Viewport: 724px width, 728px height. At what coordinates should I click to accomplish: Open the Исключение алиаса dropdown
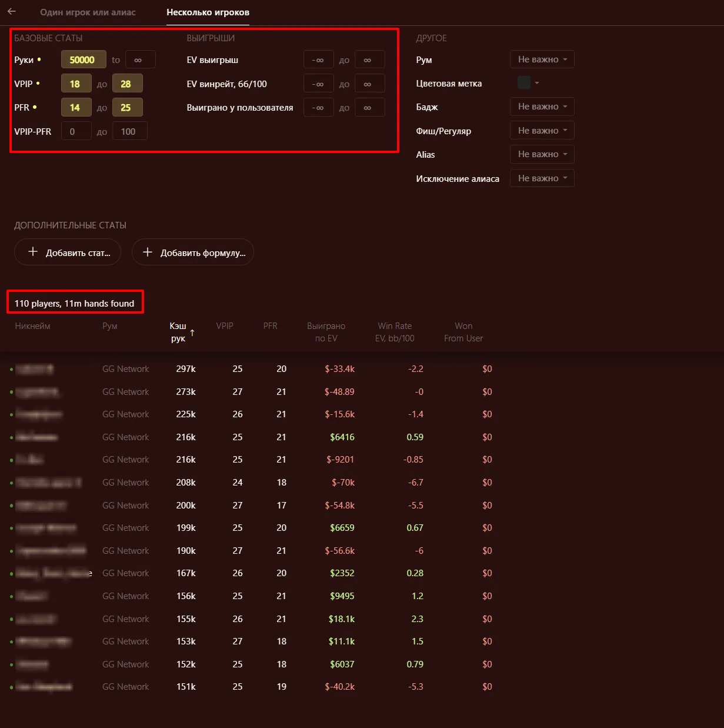pyautogui.click(x=542, y=178)
